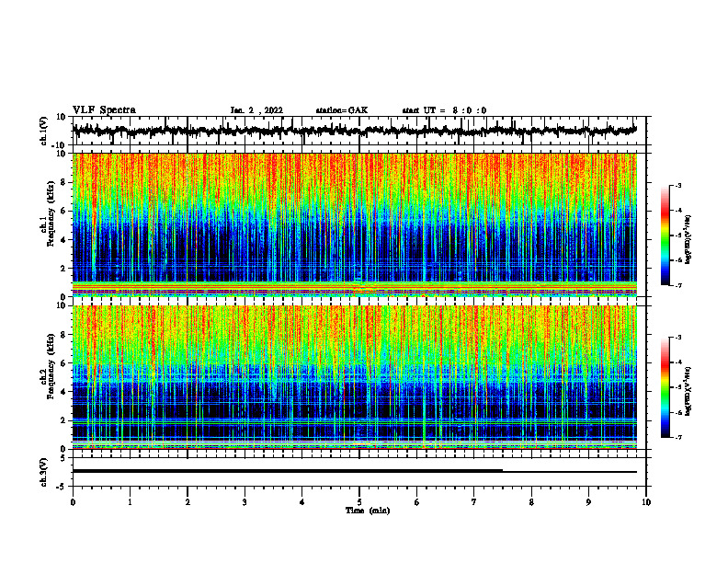This screenshot has width=728, height=563.
Task: Click the ch.2 frequency axis tick "2"
Action: tap(63, 420)
